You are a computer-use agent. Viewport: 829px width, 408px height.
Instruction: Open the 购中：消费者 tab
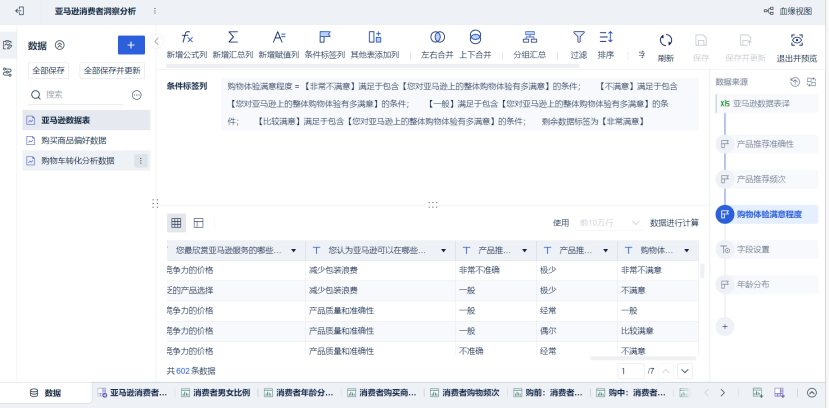(631, 393)
